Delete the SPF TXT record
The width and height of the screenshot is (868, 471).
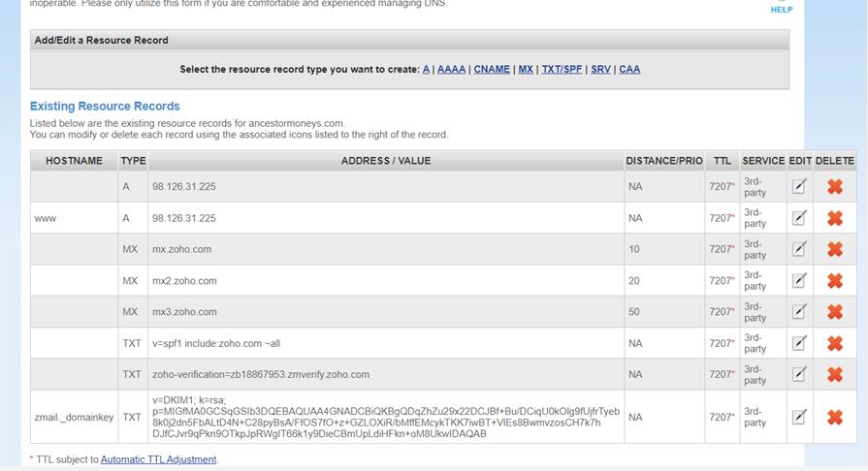click(x=834, y=343)
